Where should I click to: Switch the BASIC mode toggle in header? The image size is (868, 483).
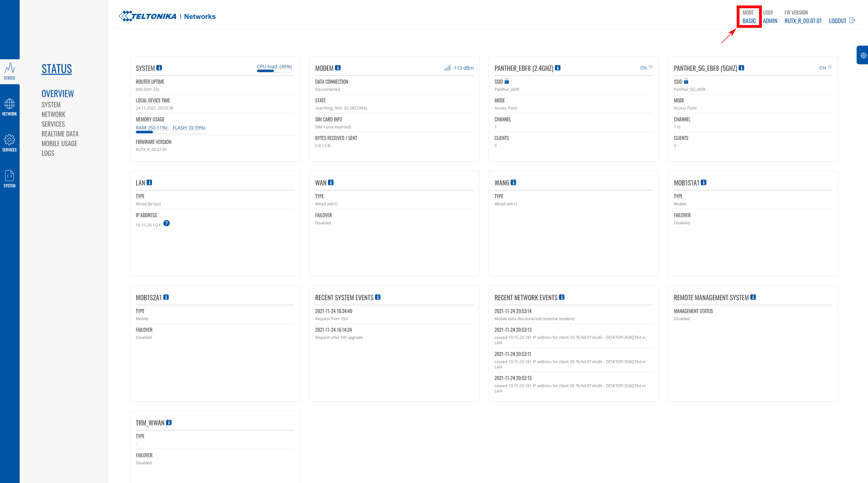pos(749,21)
